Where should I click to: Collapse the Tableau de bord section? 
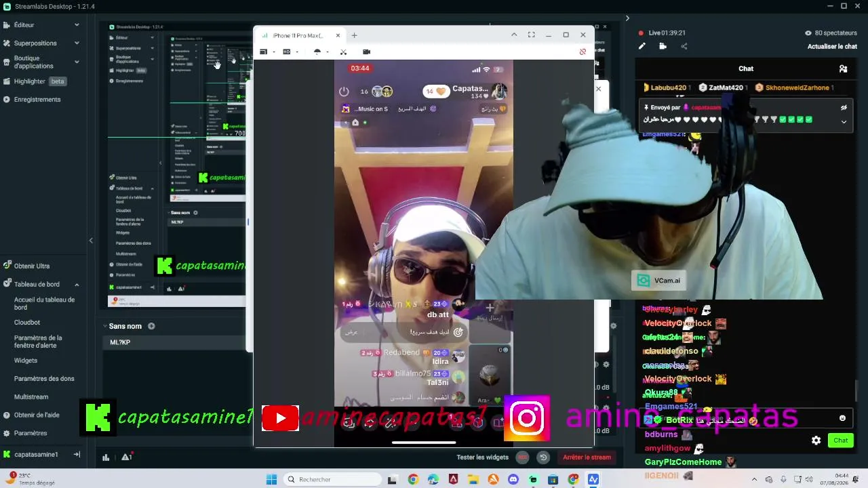click(x=77, y=285)
